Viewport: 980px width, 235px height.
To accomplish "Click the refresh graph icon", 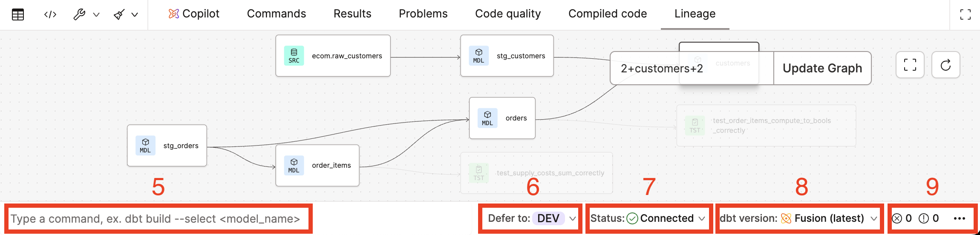I will pyautogui.click(x=945, y=65).
